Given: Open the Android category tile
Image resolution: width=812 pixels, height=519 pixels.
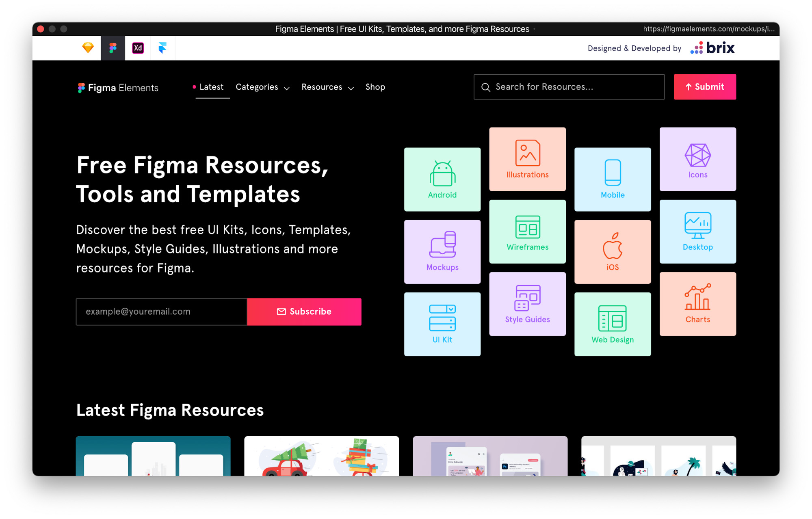Looking at the screenshot, I should pyautogui.click(x=442, y=179).
